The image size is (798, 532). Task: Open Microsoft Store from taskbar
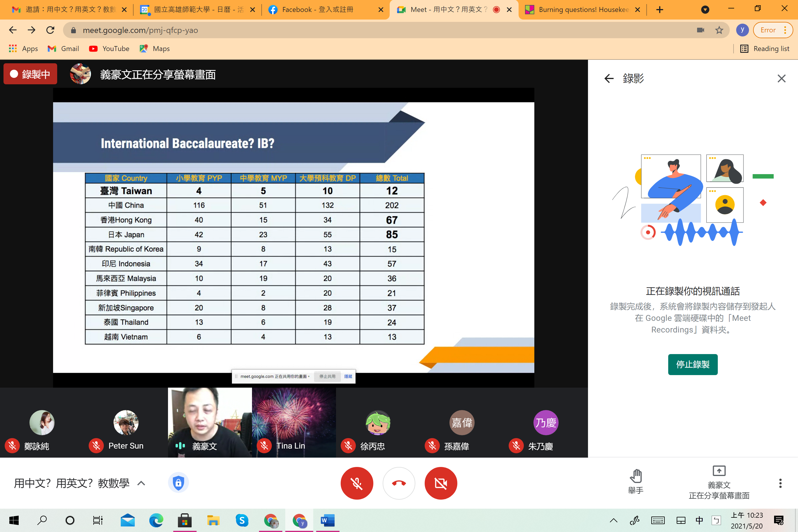tap(185, 520)
